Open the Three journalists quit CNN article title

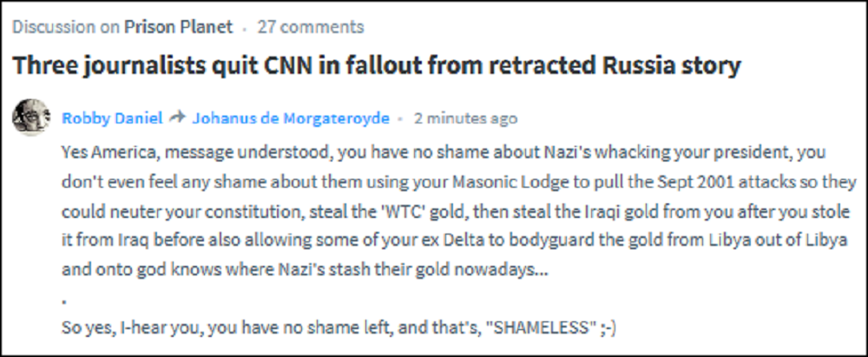[x=377, y=64]
